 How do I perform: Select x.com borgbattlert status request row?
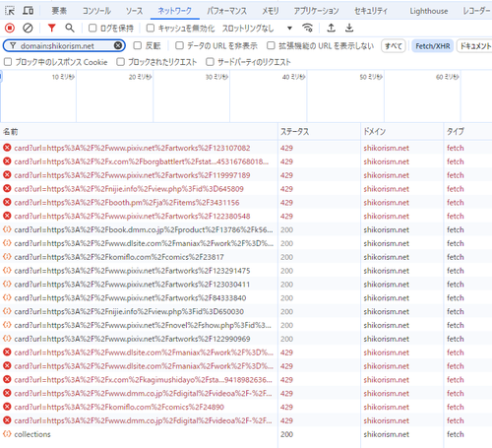246,161
